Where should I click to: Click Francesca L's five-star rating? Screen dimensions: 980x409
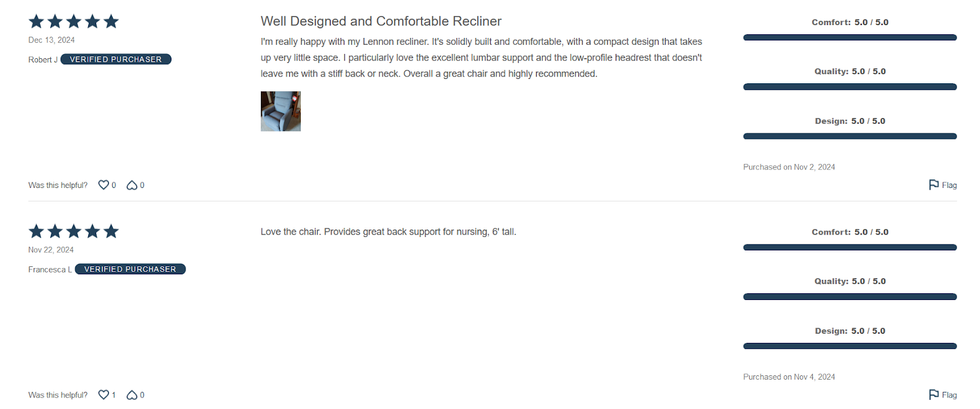(73, 231)
